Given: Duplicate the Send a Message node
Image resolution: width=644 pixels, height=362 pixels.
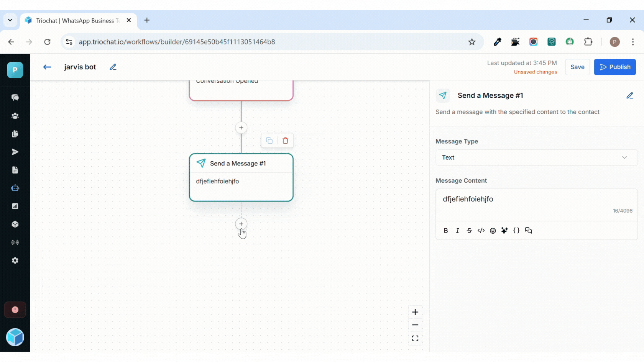Looking at the screenshot, I should click(269, 141).
